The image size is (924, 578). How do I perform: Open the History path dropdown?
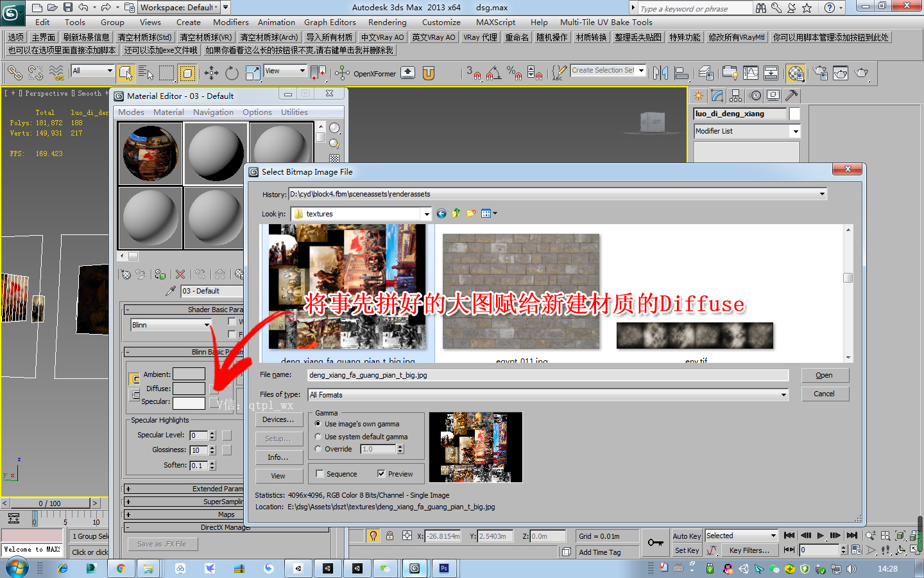pos(822,194)
